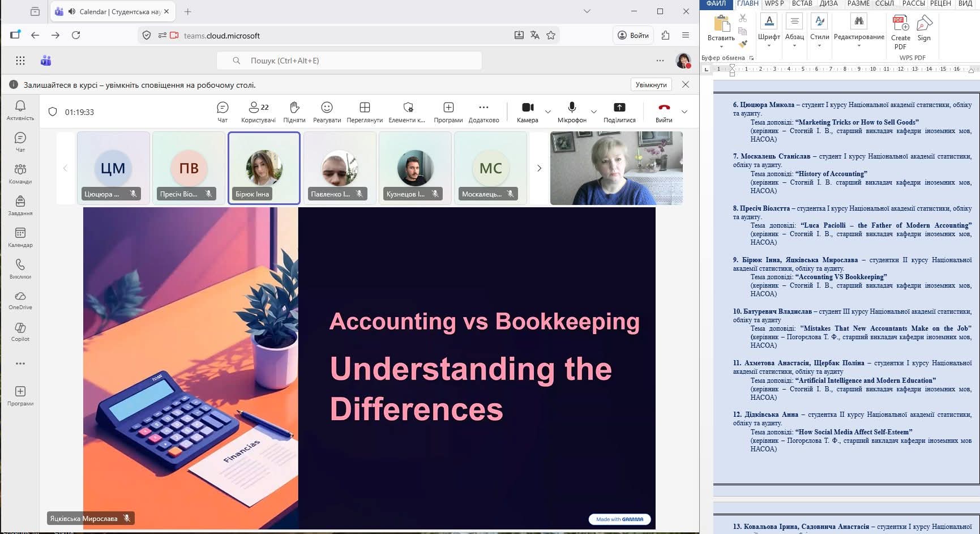Expand camera options dropdown arrow
Screen dimensions: 980x534
tap(547, 112)
